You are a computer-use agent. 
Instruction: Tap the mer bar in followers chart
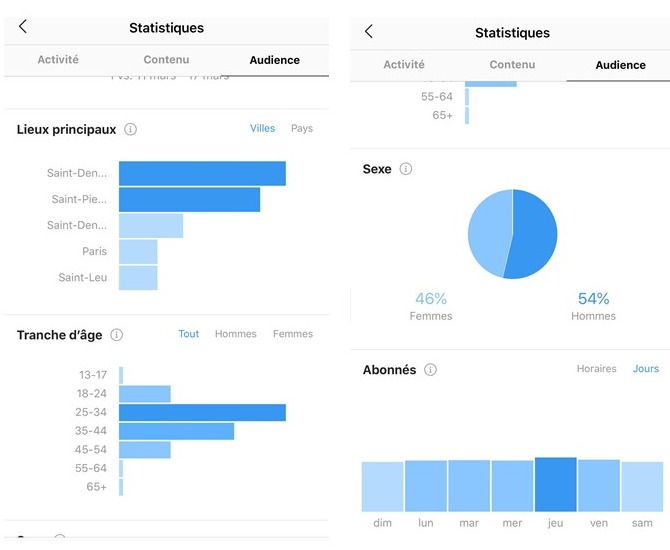coord(512,486)
